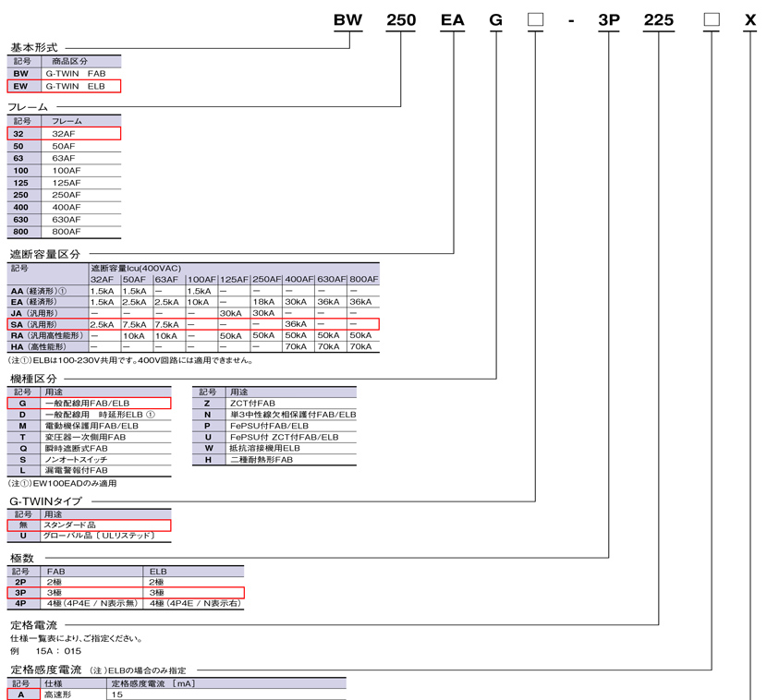Select the 2P row in the poles table
Viewport: 767px width, 700px height.
pyautogui.click(x=126, y=582)
